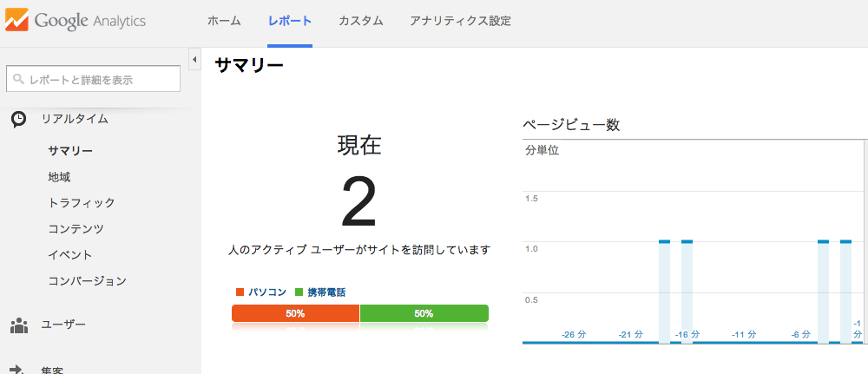Click the orange パソコン 50% bar
The image size is (868, 374).
[x=296, y=313]
